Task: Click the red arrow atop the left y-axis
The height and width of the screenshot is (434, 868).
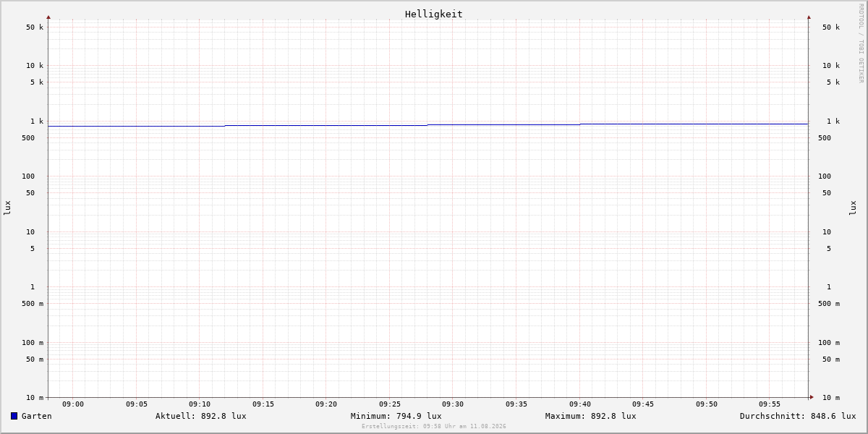Action: [48, 17]
